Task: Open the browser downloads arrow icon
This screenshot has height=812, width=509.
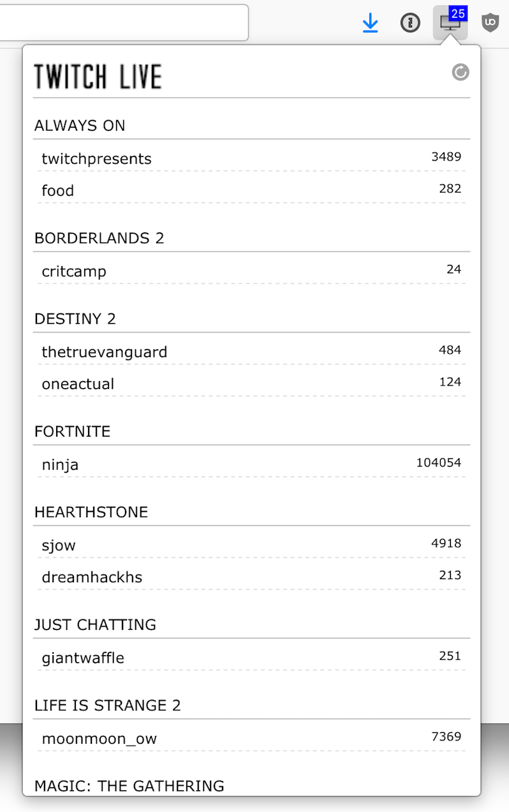Action: coord(370,24)
